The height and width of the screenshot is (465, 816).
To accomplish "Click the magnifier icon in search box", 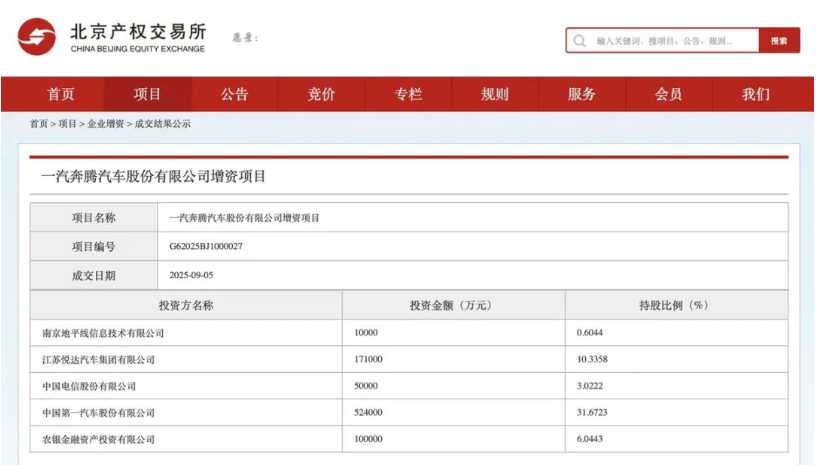I will tap(580, 41).
